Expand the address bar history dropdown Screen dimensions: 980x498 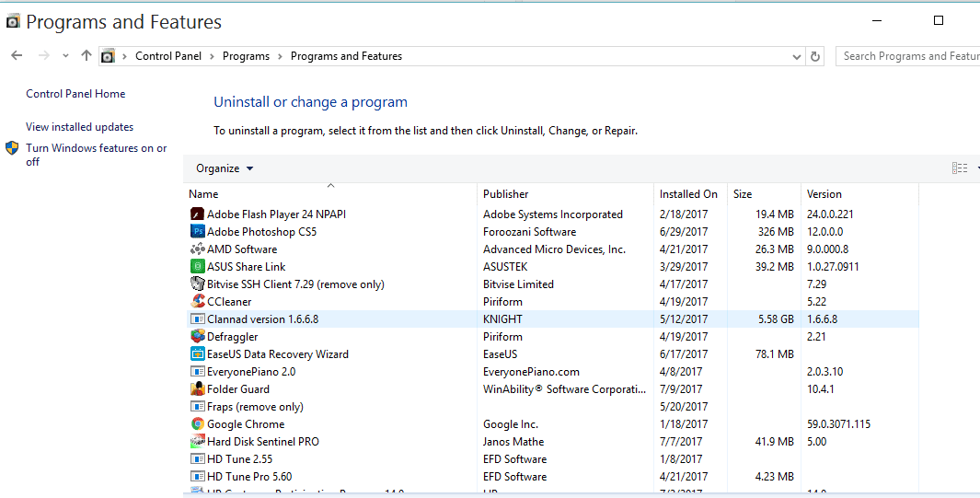(796, 56)
